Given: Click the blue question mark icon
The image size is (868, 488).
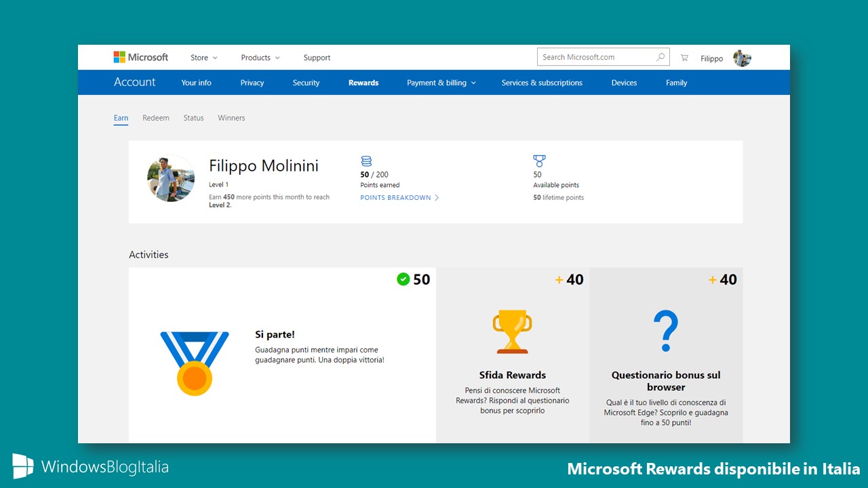Looking at the screenshot, I should 666,331.
